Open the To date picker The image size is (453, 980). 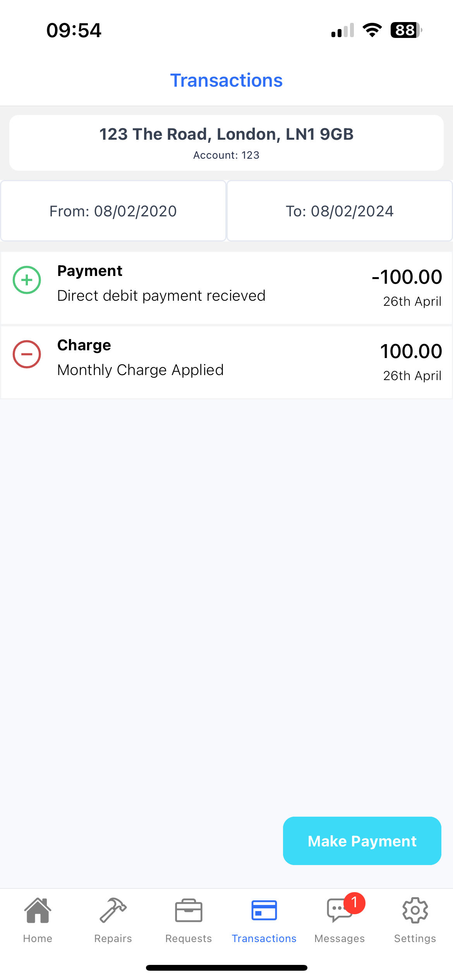click(340, 211)
